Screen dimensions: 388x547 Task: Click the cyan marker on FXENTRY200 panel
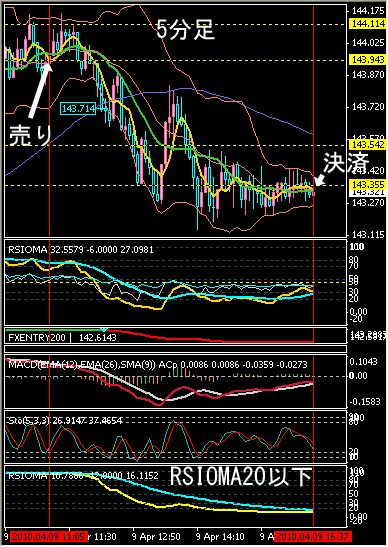pyautogui.click(x=104, y=330)
